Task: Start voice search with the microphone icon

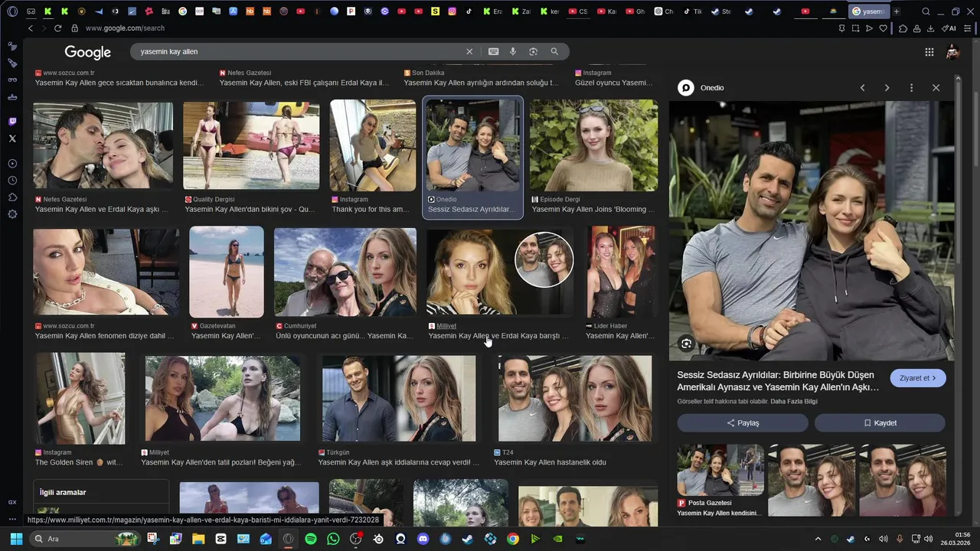Action: (513, 51)
